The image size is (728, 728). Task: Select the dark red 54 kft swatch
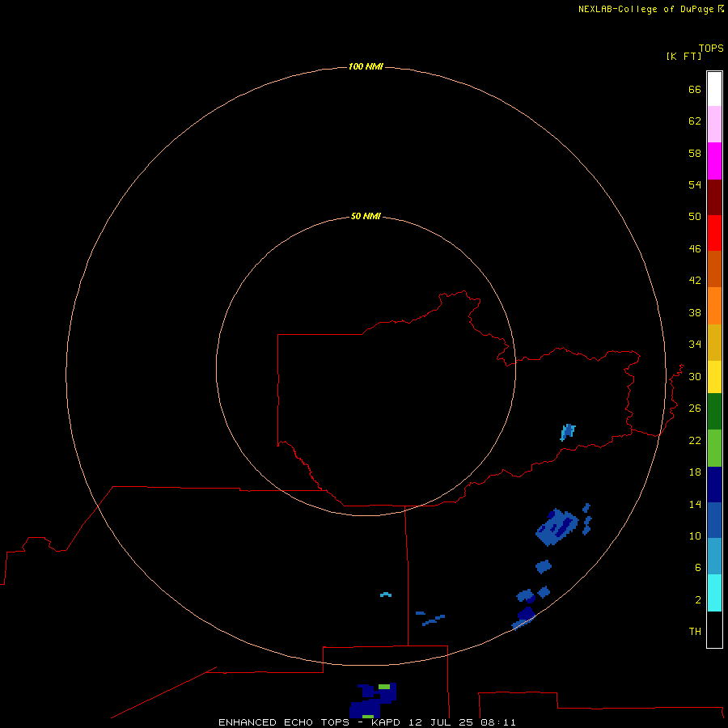pyautogui.click(x=714, y=197)
